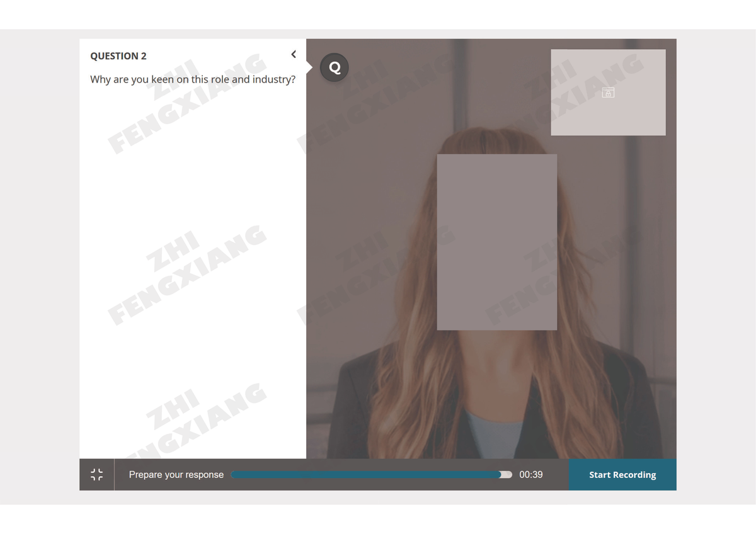Viewport: 756px width, 534px height.
Task: Click the 00:39 countdown timer
Action: pos(531,475)
